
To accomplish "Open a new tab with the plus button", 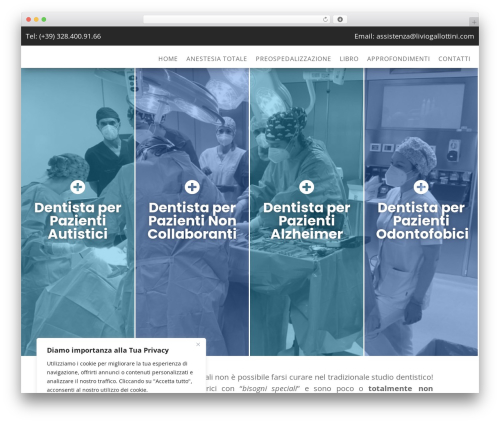I will 474,22.
